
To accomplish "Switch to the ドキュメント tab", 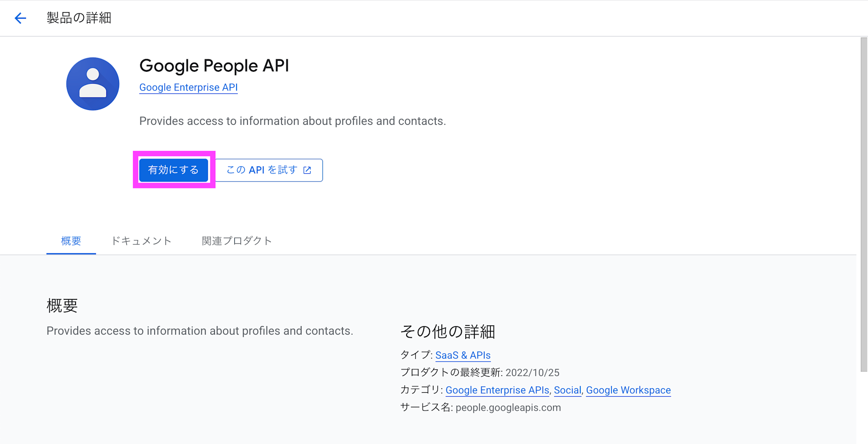I will coord(141,241).
